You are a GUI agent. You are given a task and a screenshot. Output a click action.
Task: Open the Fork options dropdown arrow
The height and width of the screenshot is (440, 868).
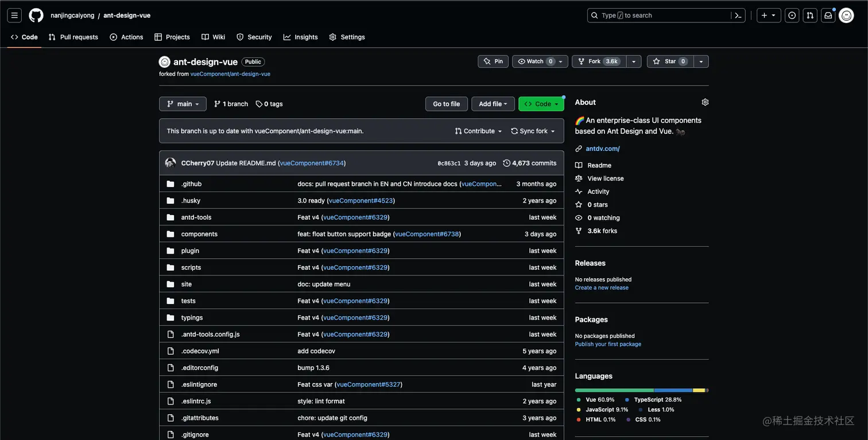[x=634, y=61]
